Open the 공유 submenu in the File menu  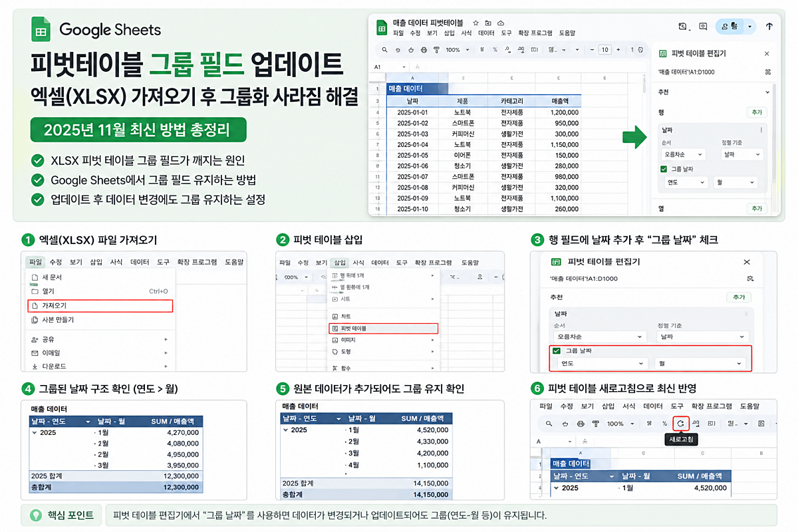click(100, 339)
